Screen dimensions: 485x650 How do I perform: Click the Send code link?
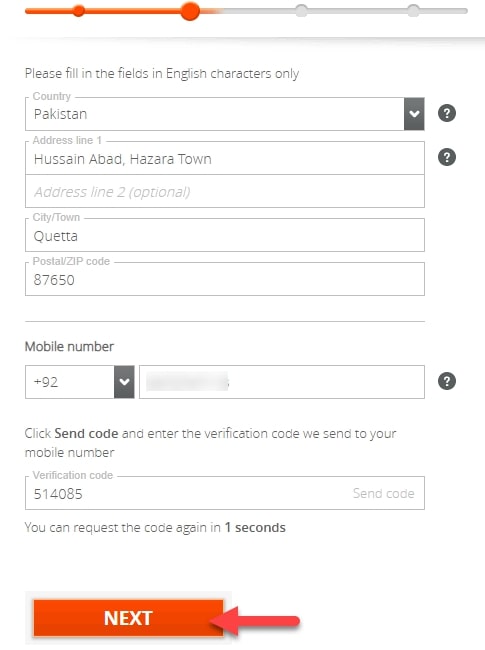(383, 493)
